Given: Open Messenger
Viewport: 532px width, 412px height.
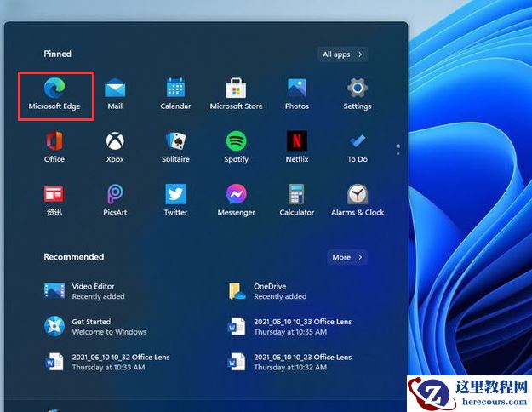Looking at the screenshot, I should point(236,200).
